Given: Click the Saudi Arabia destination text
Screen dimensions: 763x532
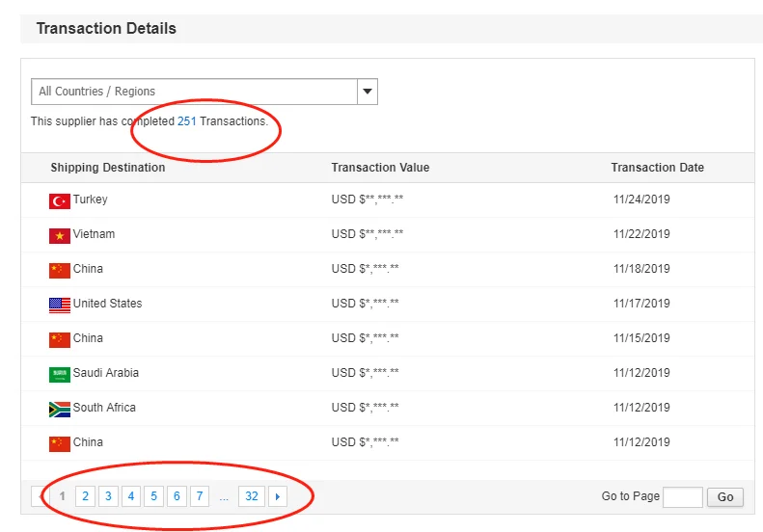Looking at the screenshot, I should tap(106, 373).
